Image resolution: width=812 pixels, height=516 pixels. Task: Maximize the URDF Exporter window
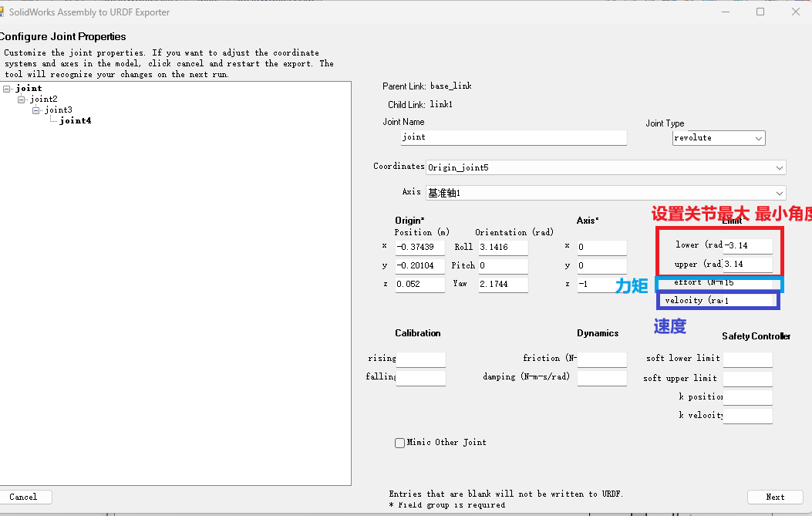point(760,12)
